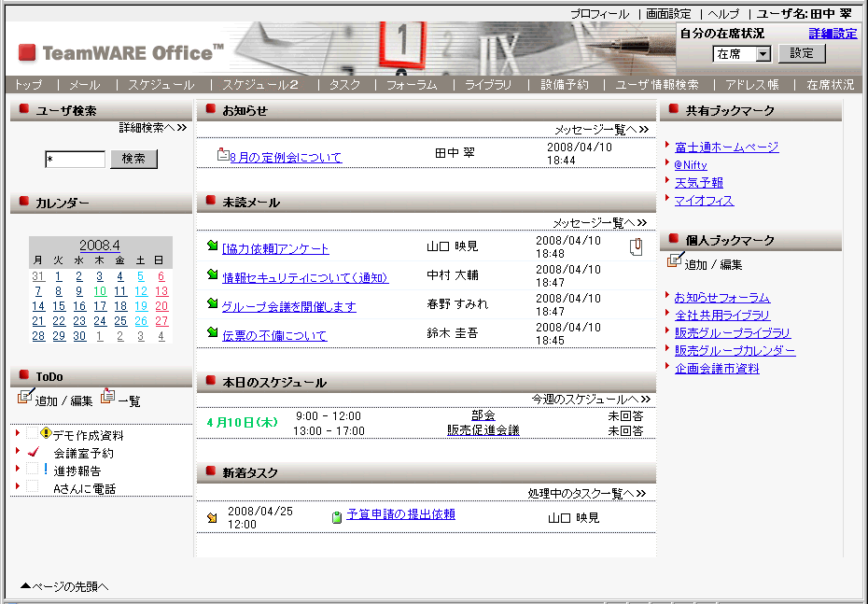The height and width of the screenshot is (604, 868).
Task: Open the 予算申請の提出依頼 task
Action: pyautogui.click(x=400, y=514)
